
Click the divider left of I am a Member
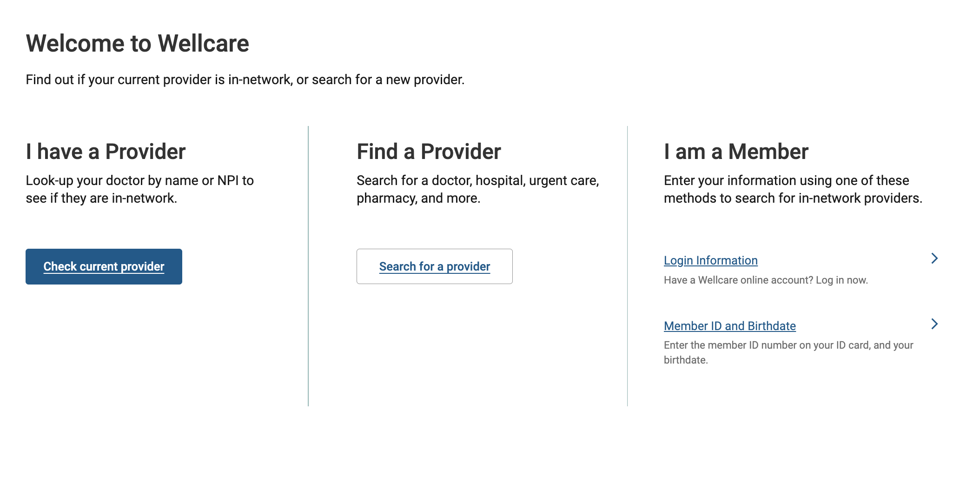click(627, 266)
